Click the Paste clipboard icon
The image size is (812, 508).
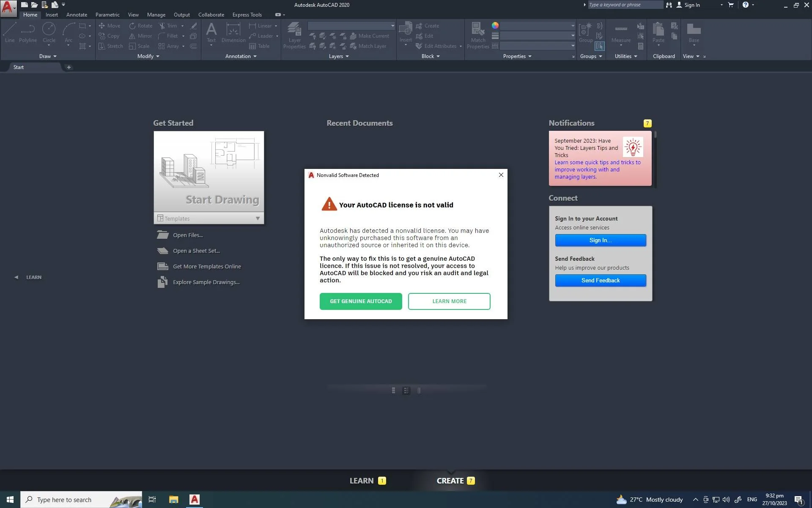pyautogui.click(x=658, y=30)
